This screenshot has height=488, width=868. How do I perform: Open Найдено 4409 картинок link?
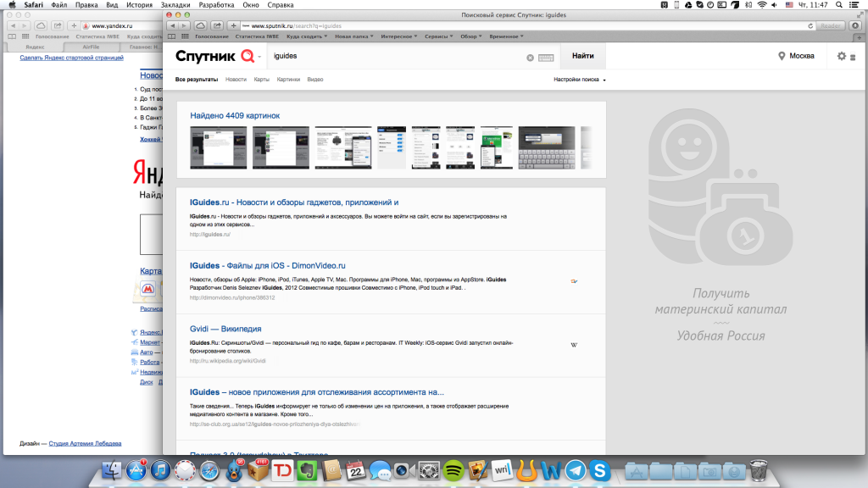coord(235,115)
